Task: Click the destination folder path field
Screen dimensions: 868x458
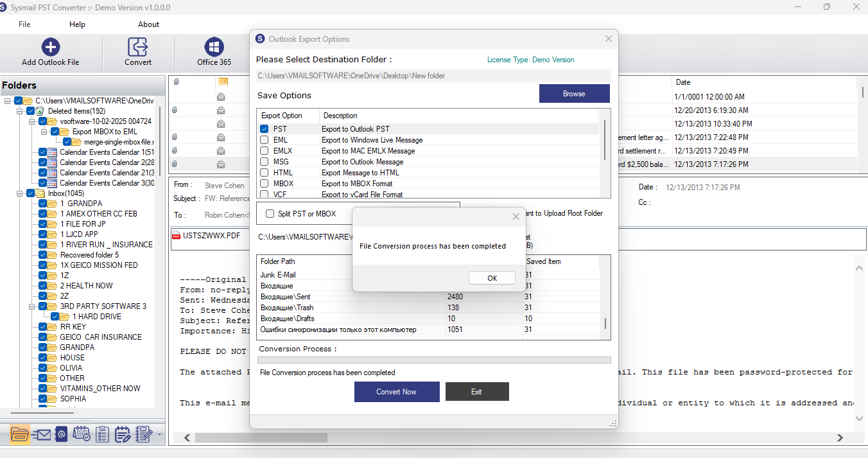Action: 433,76
